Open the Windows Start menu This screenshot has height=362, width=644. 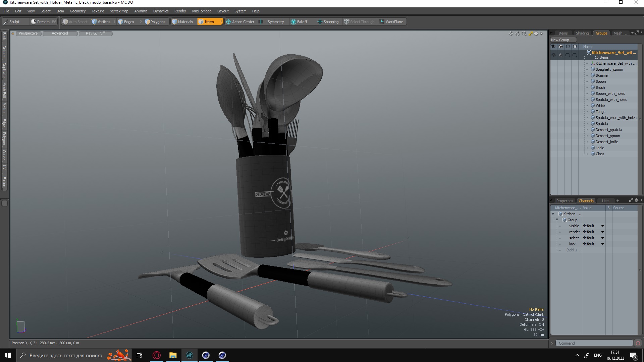[x=8, y=355]
